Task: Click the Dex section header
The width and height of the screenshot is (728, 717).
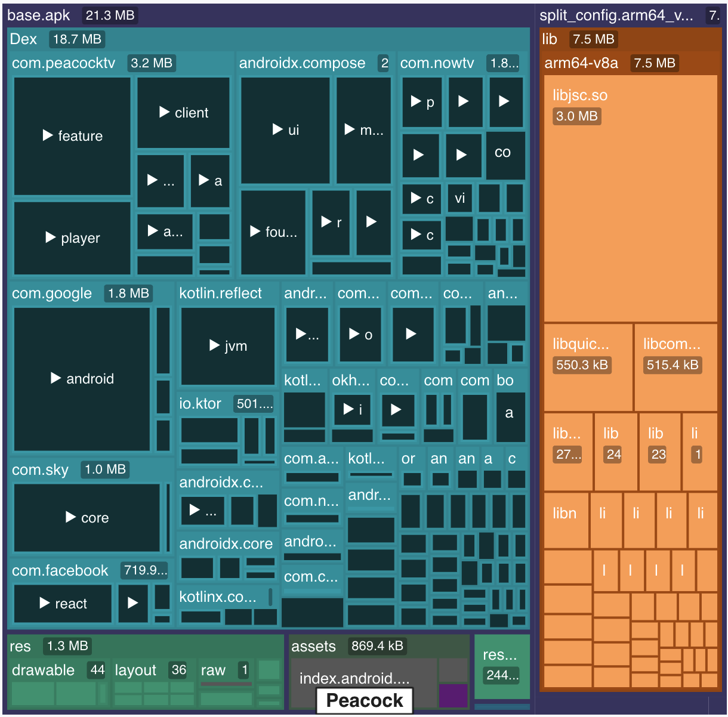Action: point(24,39)
